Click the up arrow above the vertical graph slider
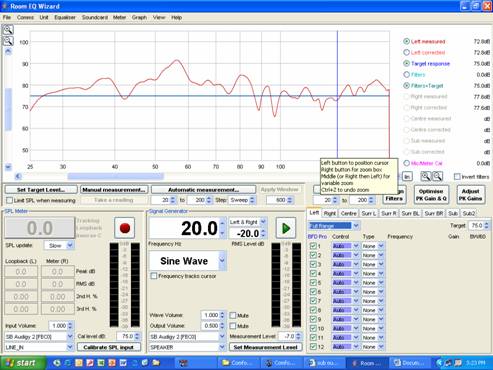 coord(8,52)
